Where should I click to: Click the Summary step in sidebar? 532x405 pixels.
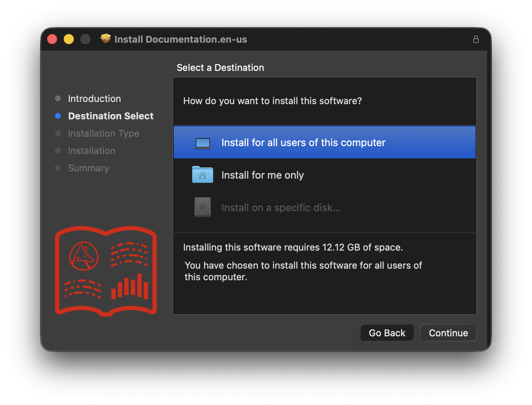88,168
